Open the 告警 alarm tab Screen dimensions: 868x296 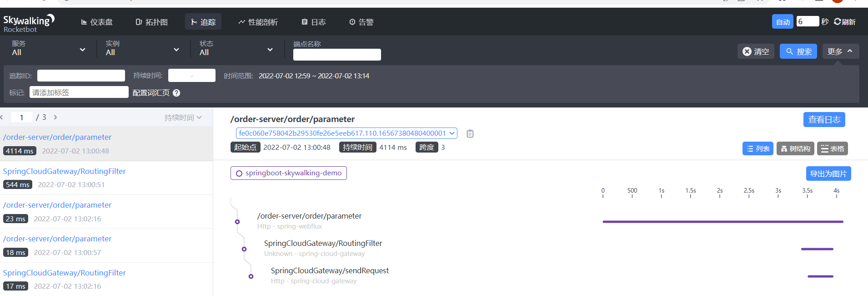pyautogui.click(x=361, y=22)
